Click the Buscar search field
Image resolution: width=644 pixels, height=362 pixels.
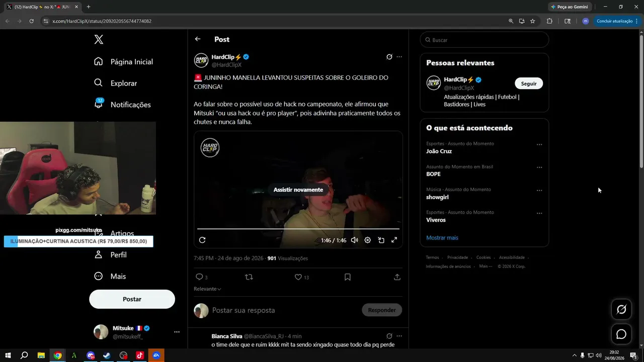tap(484, 40)
